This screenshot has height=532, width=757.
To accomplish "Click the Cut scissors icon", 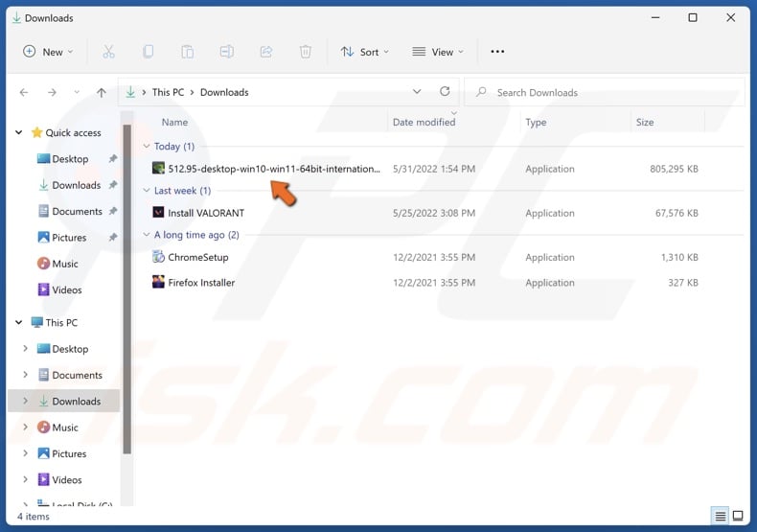I will coord(108,52).
